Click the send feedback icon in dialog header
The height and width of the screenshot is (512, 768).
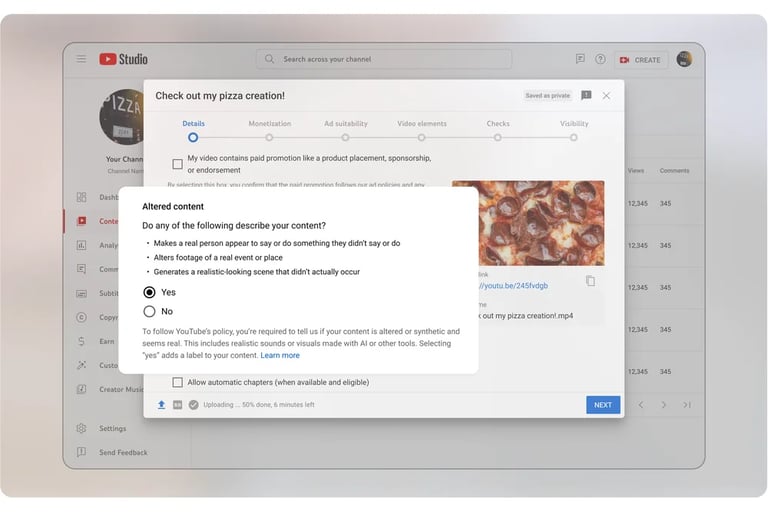coord(586,96)
